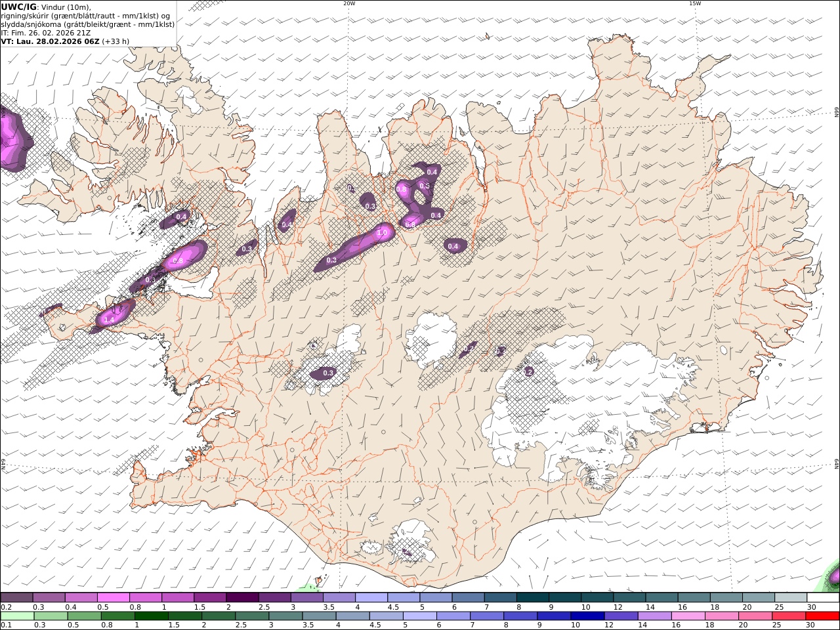This screenshot has width=840, height=630.
Task: Pick the navy blue 10 swatch in lower legend
Action: pos(587,616)
